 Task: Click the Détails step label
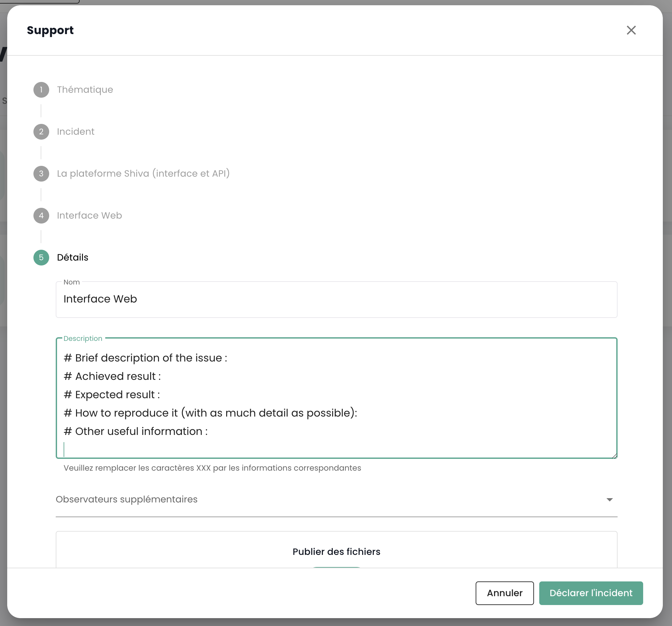(72, 258)
